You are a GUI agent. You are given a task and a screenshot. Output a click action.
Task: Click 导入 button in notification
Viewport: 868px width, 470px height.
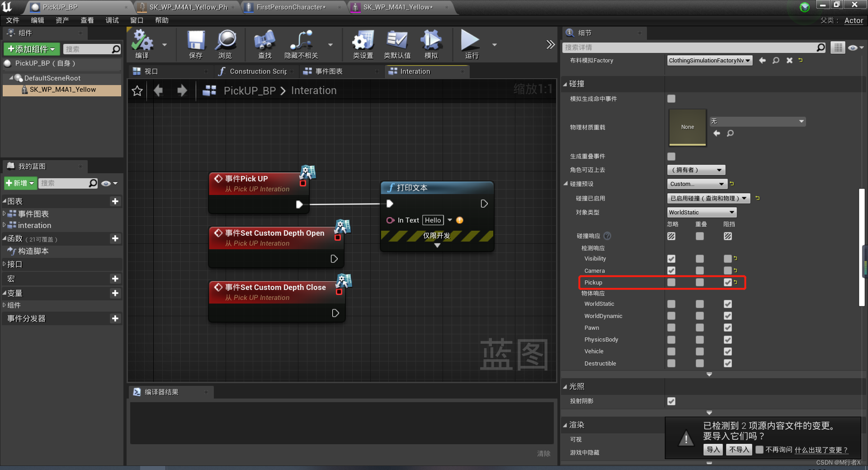[x=713, y=450]
